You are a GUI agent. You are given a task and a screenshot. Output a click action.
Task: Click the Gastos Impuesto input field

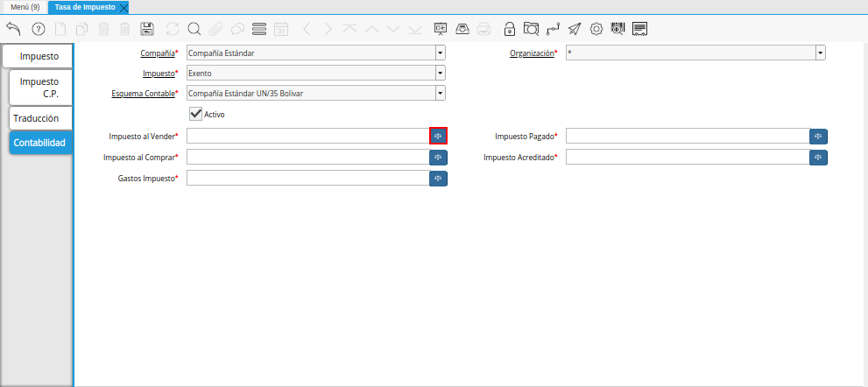pos(307,179)
